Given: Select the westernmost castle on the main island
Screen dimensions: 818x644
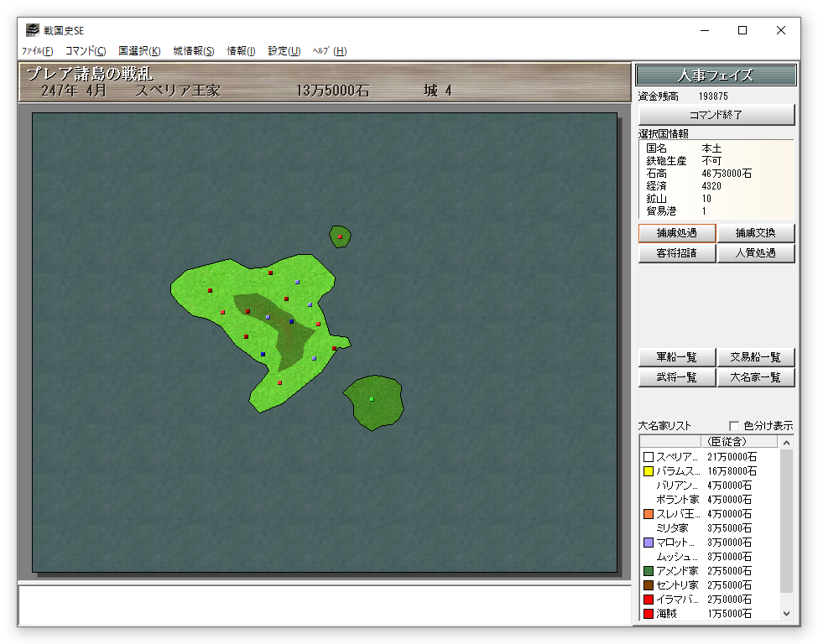Looking at the screenshot, I should (x=210, y=291).
